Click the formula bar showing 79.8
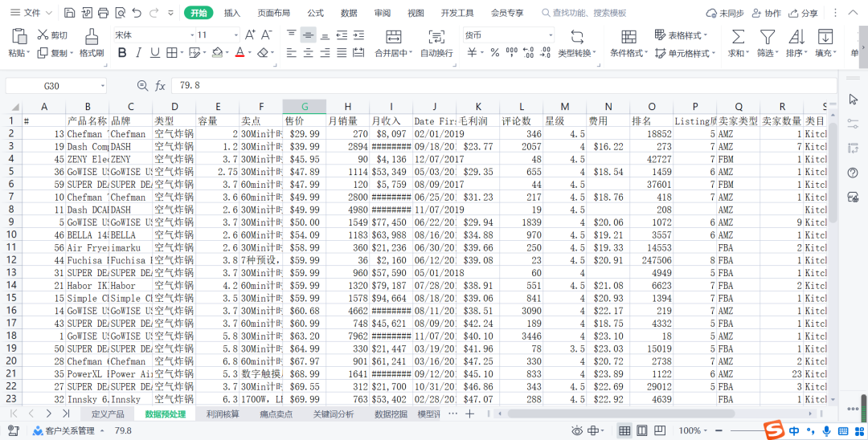This screenshot has width=868, height=440. click(x=504, y=86)
